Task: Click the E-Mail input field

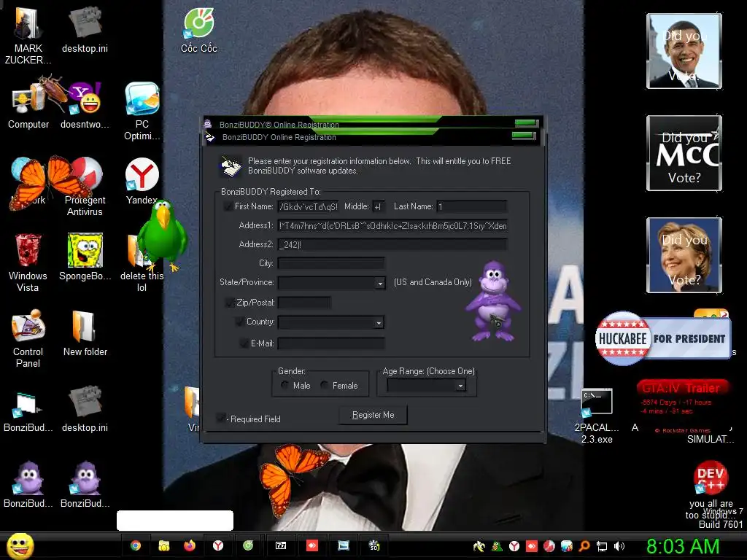Action: 331,343
